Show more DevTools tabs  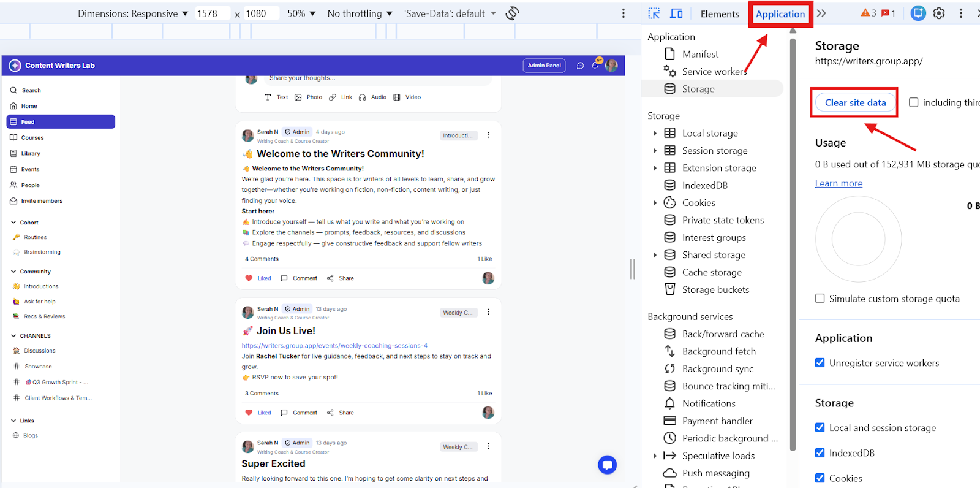click(821, 13)
